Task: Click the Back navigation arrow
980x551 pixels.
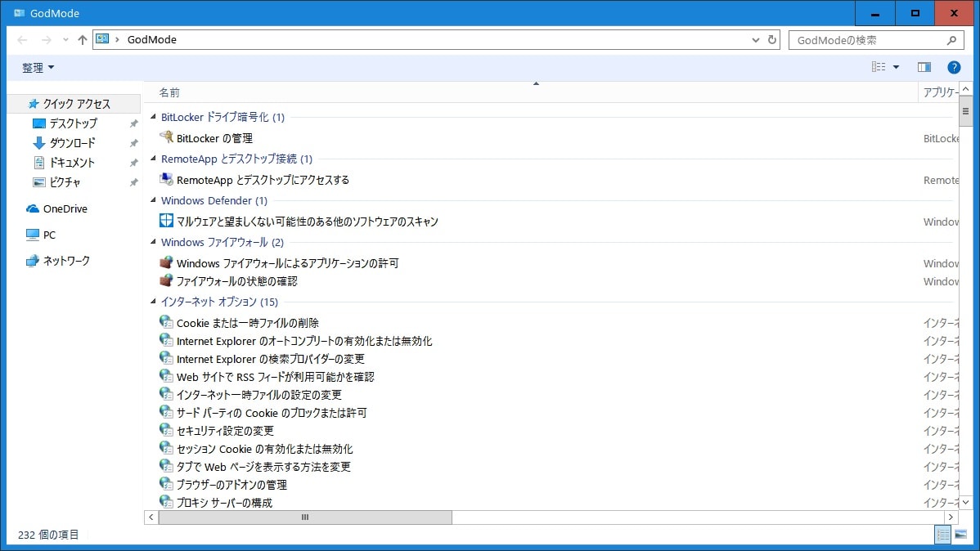Action: tap(23, 40)
